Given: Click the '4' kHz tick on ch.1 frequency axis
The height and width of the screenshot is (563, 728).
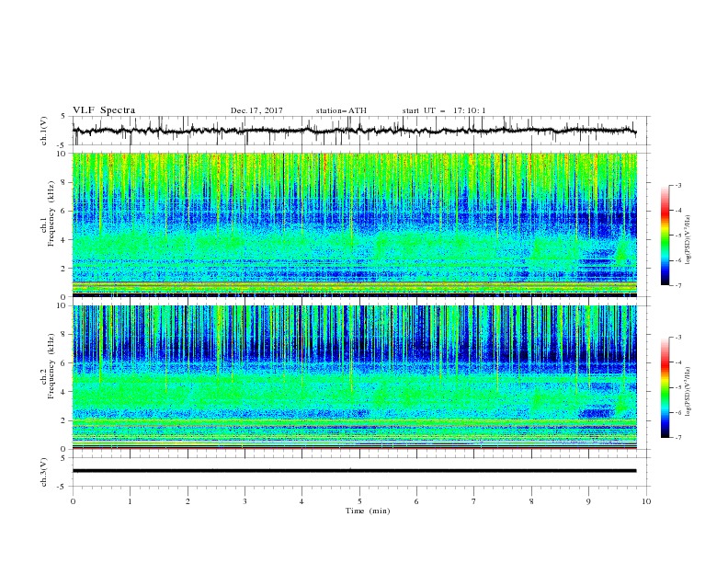Looking at the screenshot, I should (64, 240).
